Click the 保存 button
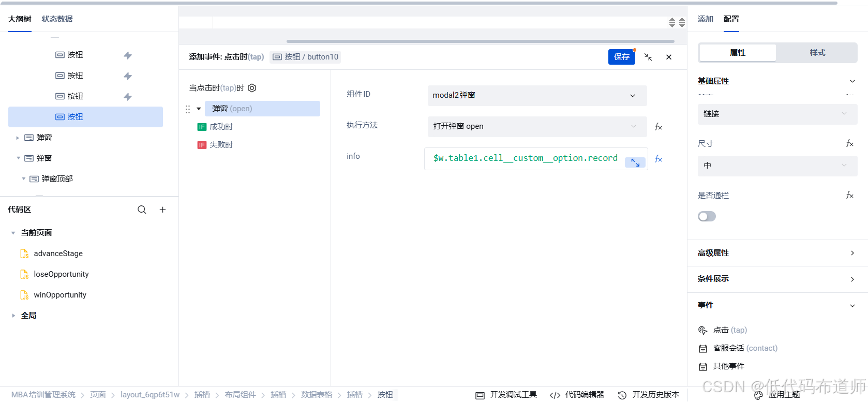 pyautogui.click(x=621, y=57)
